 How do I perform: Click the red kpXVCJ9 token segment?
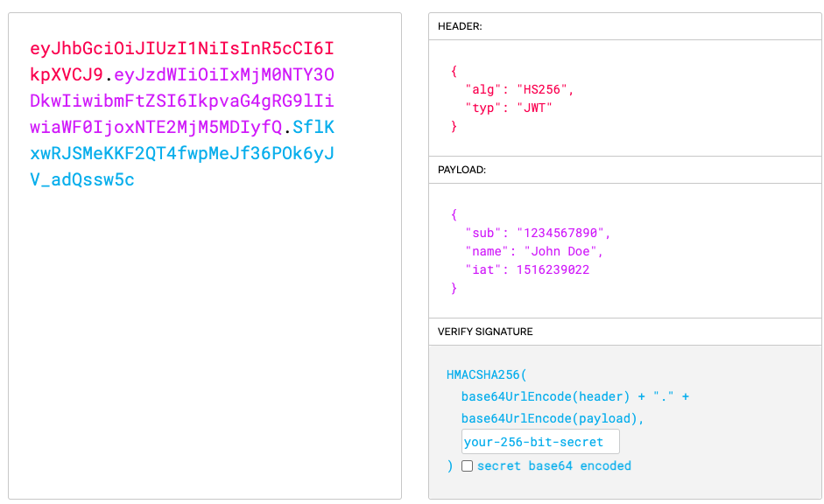[x=67, y=74]
